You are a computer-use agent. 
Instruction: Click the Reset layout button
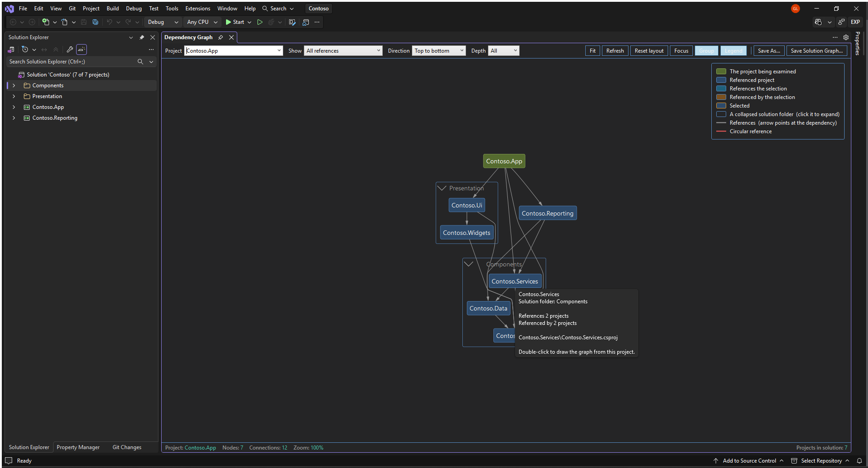(649, 51)
